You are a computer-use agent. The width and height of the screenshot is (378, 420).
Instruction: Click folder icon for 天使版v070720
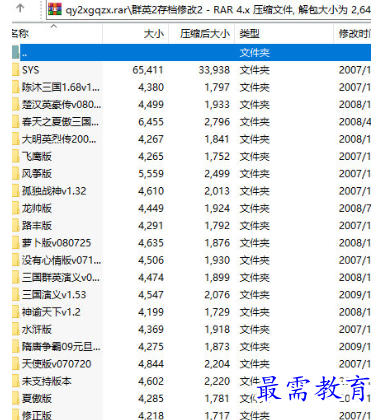[x=16, y=364]
